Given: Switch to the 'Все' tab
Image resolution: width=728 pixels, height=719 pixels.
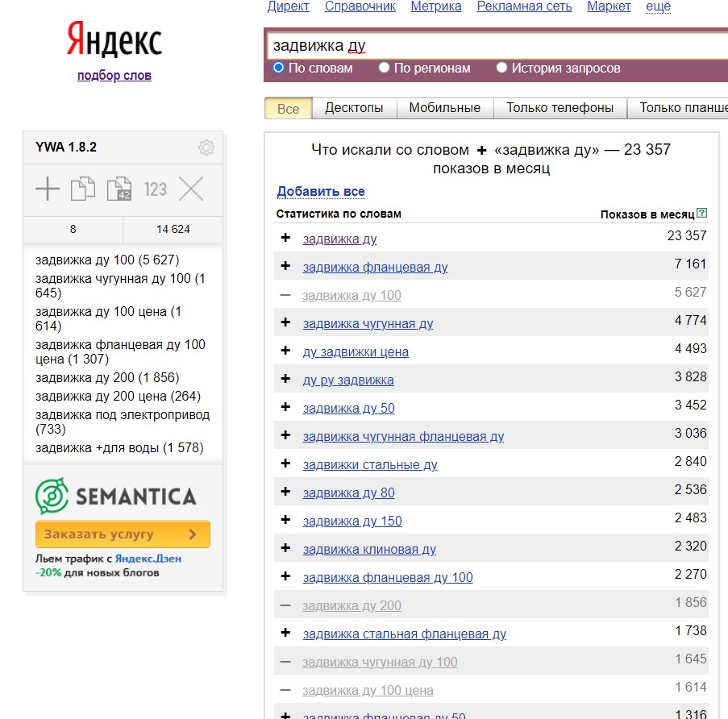Looking at the screenshot, I should click(289, 108).
